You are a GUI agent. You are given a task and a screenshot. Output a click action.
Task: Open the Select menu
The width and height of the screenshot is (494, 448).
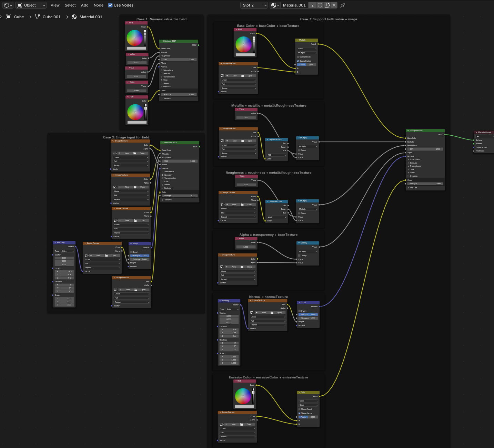point(70,5)
